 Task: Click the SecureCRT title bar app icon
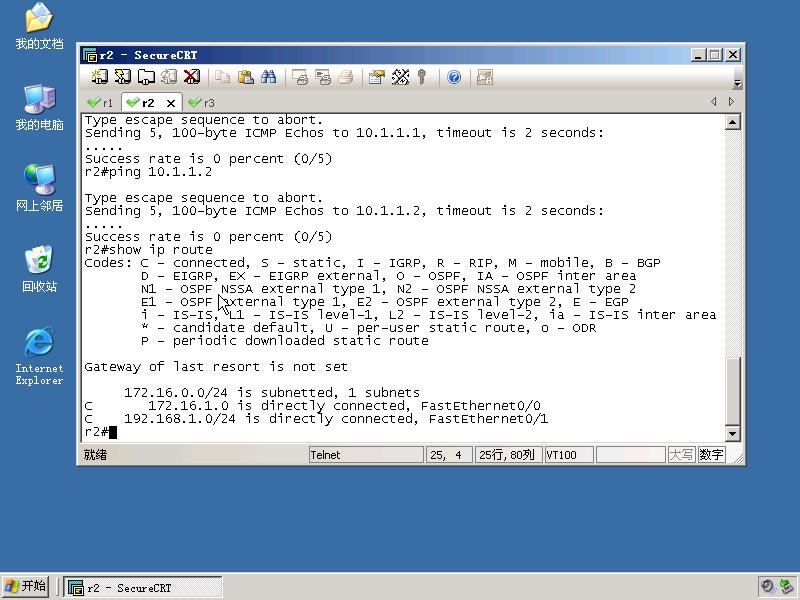click(x=90, y=55)
